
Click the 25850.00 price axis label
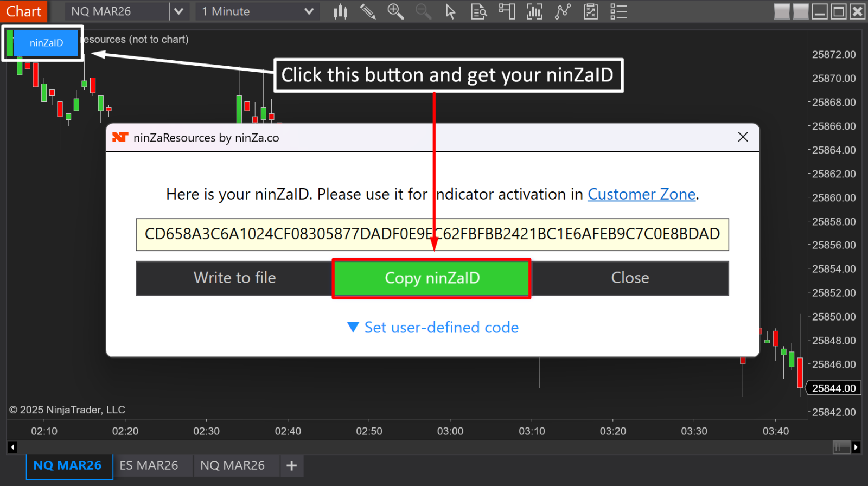pyautogui.click(x=834, y=317)
